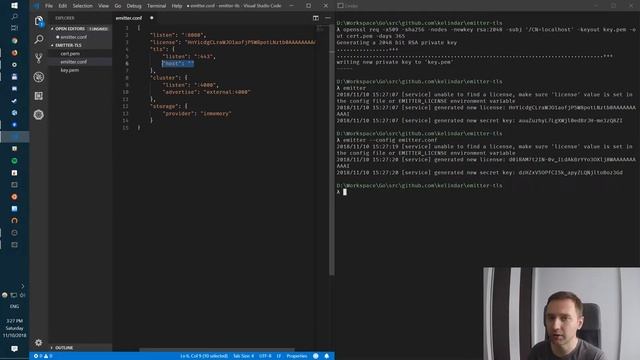The height and width of the screenshot is (360, 640).
Task: Change Tab Size in status bar
Action: pos(244,356)
